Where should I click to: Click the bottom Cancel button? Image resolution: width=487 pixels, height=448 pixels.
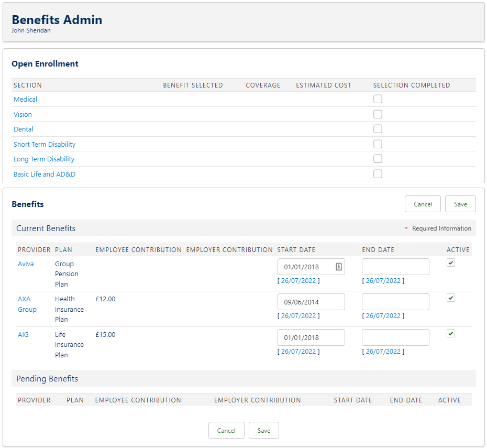point(226,431)
